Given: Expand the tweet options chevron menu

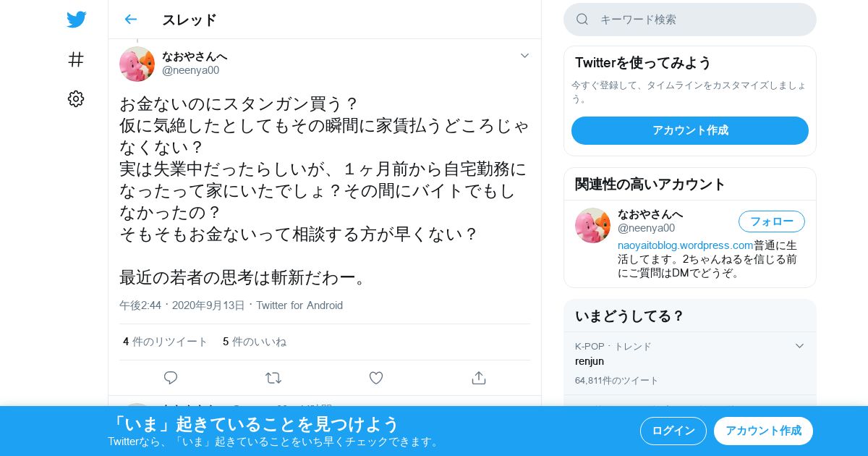Looking at the screenshot, I should [525, 56].
